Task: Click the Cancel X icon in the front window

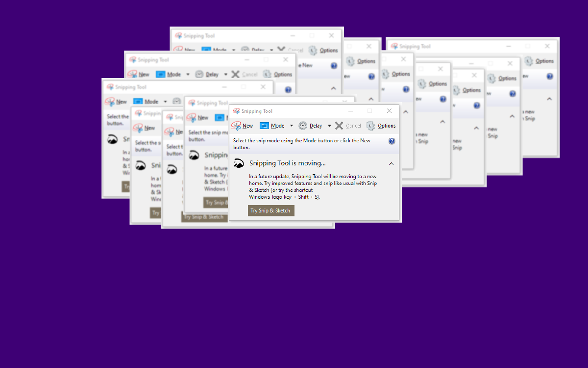Action: click(339, 126)
